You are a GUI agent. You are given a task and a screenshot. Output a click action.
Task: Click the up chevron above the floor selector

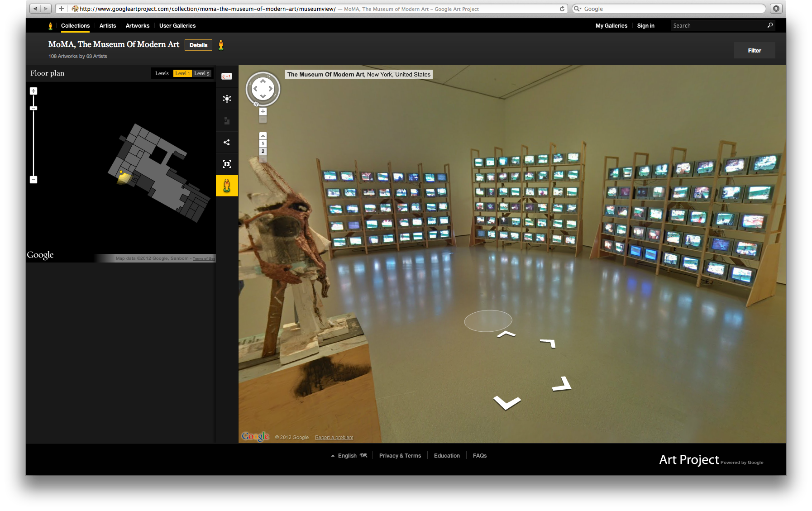coord(263,135)
